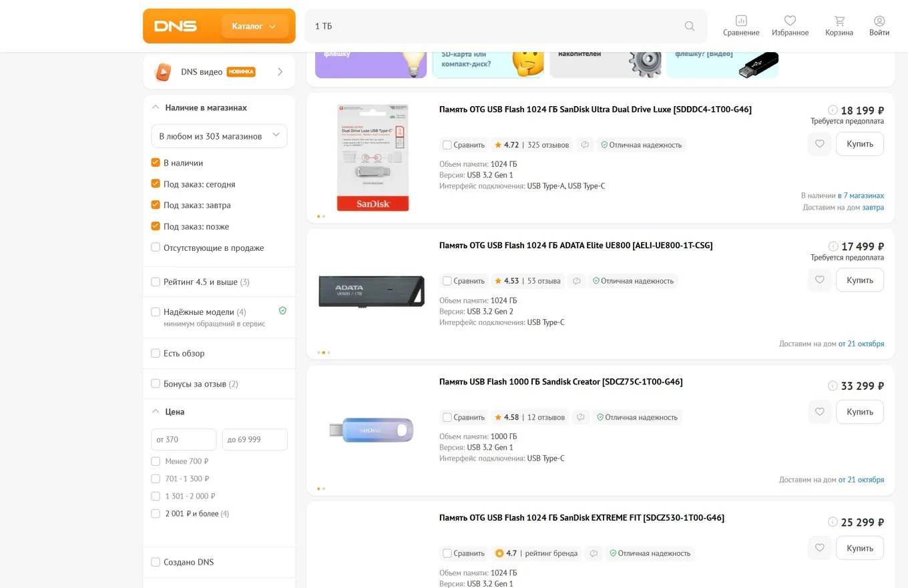Buy Sandisk Creator for 33 299 ₽
The image size is (908, 588).
860,412
